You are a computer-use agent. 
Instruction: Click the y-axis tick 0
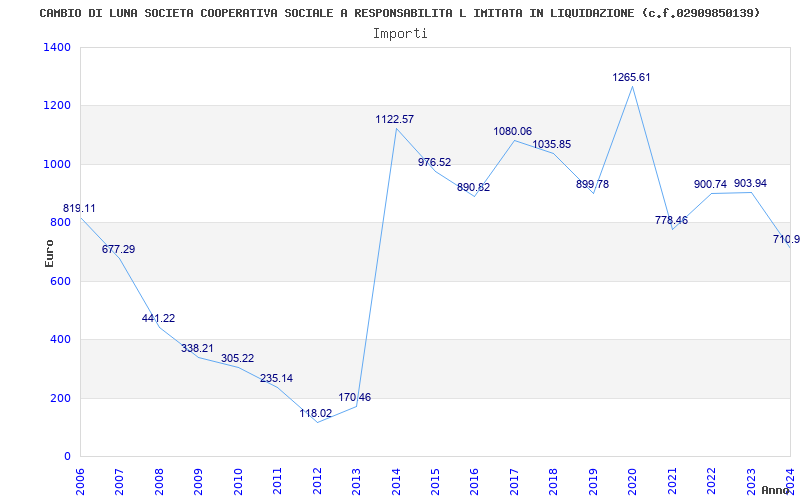click(68, 457)
